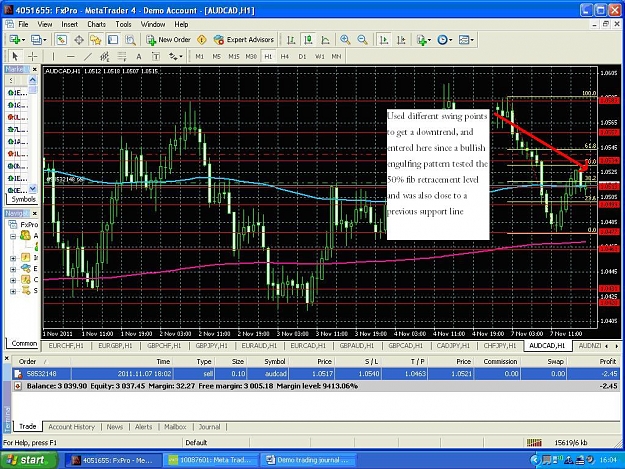Image resolution: width=625 pixels, height=469 pixels.
Task: Select the Fibonacci Retracement tool
Action: (122, 57)
